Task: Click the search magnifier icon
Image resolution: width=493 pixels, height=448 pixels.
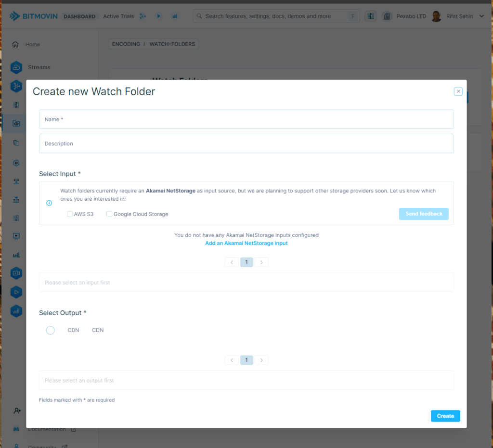Action: [x=199, y=16]
